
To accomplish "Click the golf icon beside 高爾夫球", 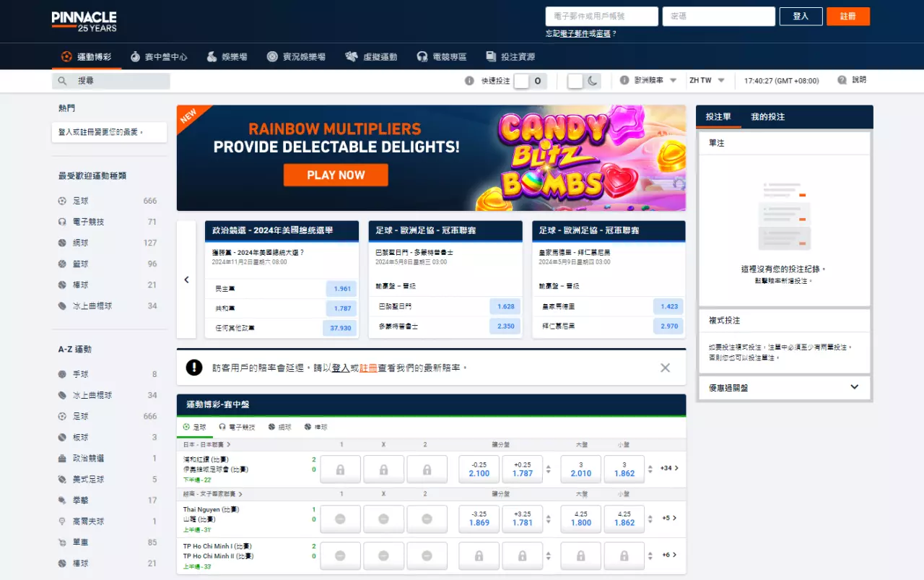I will (63, 521).
